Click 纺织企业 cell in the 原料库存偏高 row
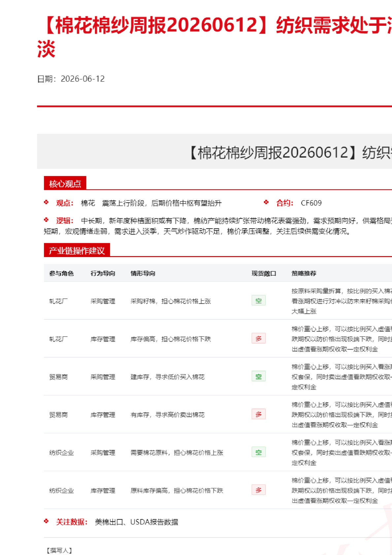Viewport: 392px width, 555px height. [x=61, y=491]
